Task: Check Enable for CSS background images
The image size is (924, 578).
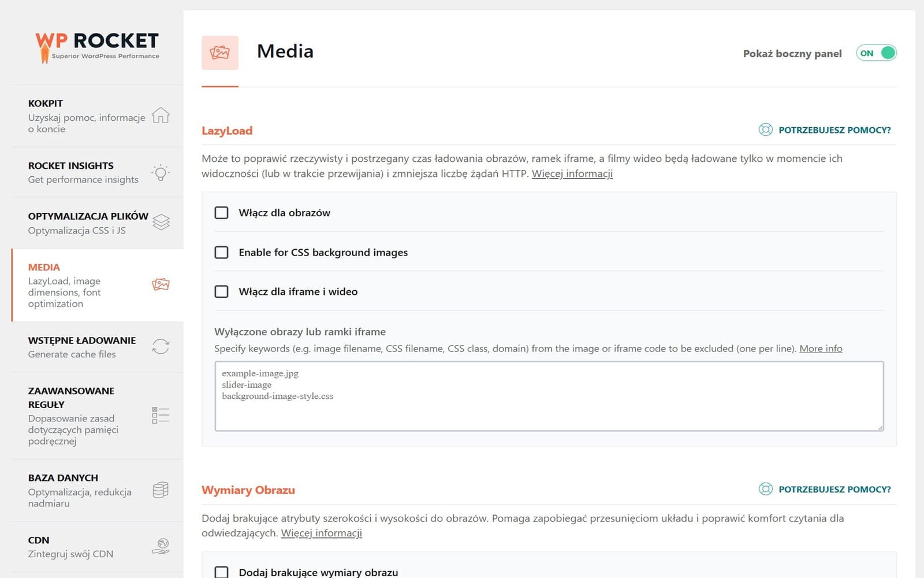Action: 222,252
